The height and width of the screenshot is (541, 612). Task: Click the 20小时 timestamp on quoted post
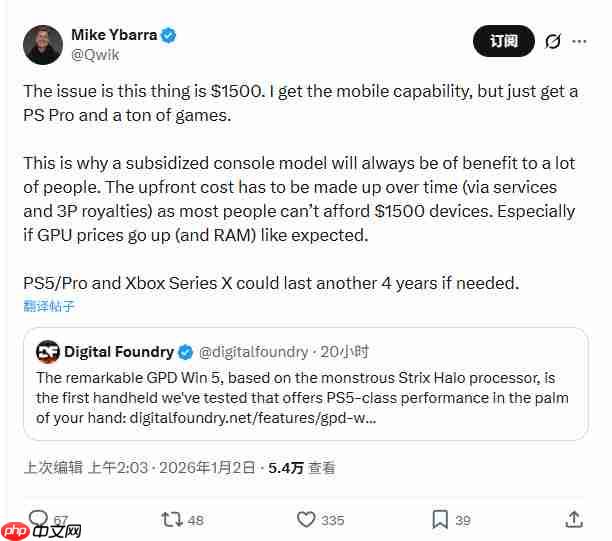[345, 352]
